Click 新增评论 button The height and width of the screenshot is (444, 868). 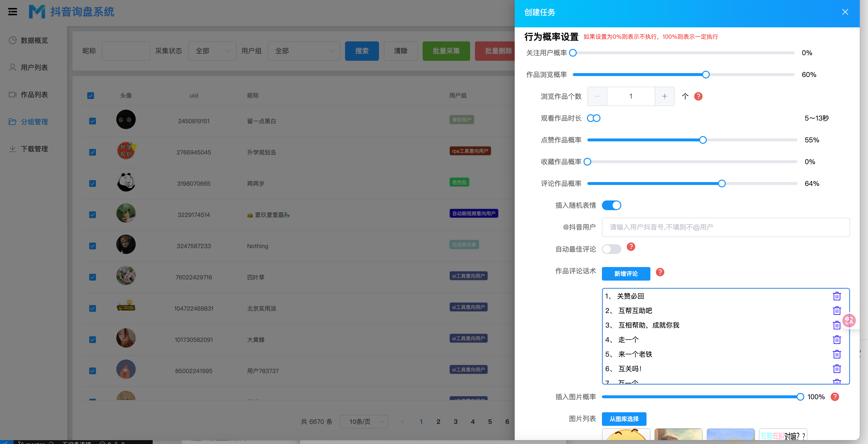click(626, 274)
